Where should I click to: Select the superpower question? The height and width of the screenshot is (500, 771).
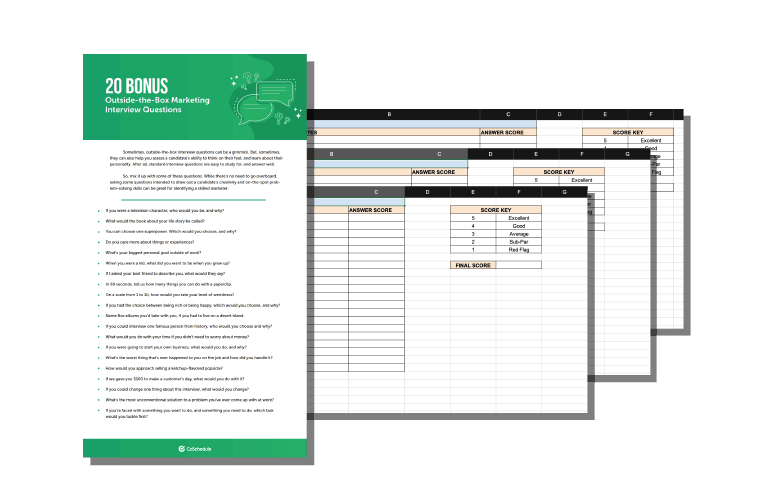tap(171, 232)
